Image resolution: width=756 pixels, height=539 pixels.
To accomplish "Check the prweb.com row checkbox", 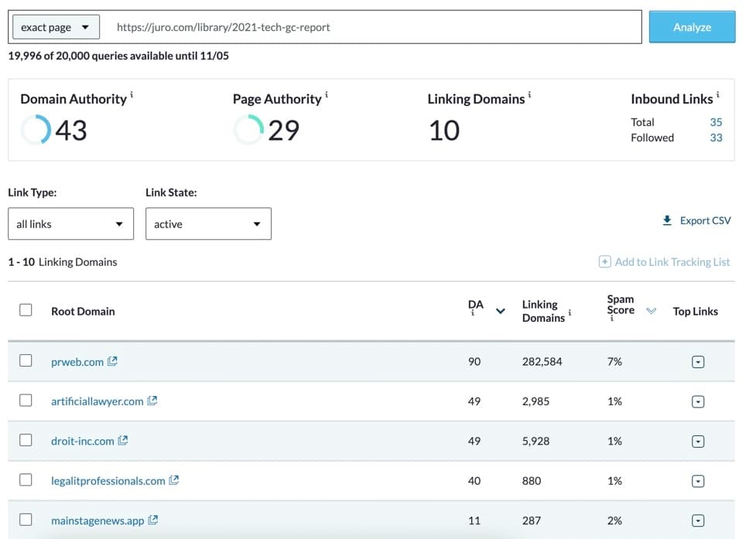I will [26, 360].
